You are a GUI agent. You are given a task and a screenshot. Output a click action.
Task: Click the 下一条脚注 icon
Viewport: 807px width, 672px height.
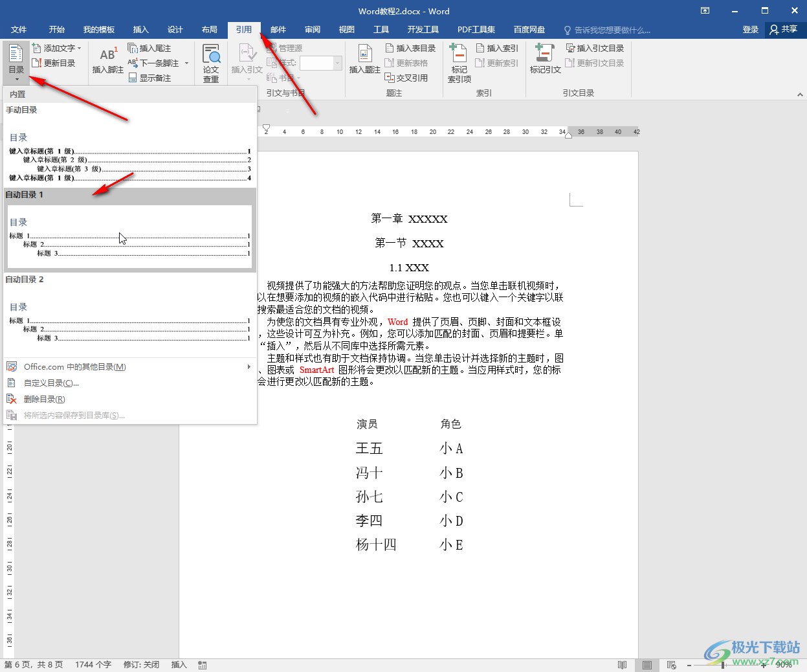tap(133, 63)
